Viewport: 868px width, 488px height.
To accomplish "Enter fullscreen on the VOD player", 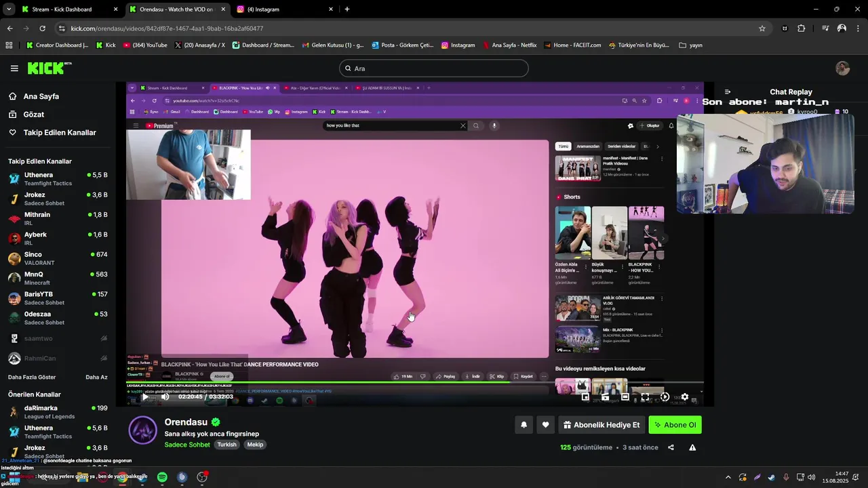I will (645, 397).
